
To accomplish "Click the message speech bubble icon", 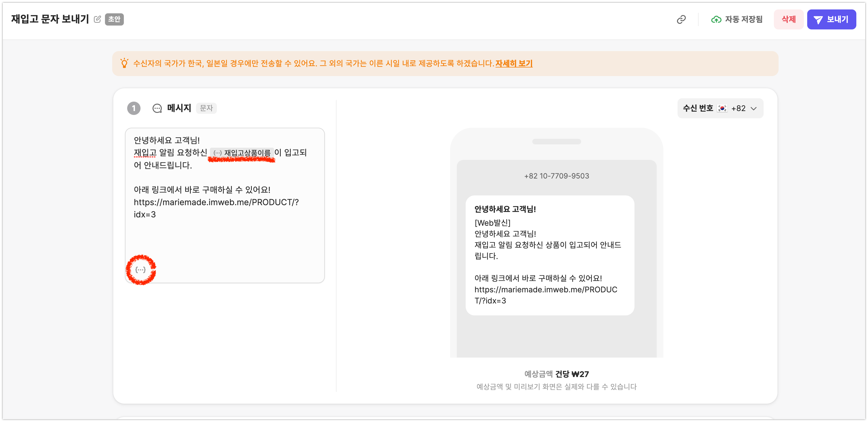I will (x=157, y=109).
